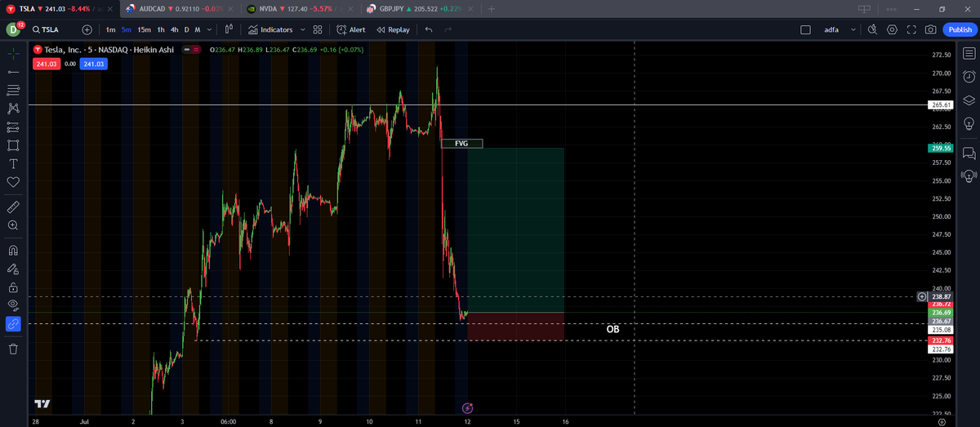Select the ruler Measure tool
This screenshot has width=980, height=427.
click(x=13, y=206)
